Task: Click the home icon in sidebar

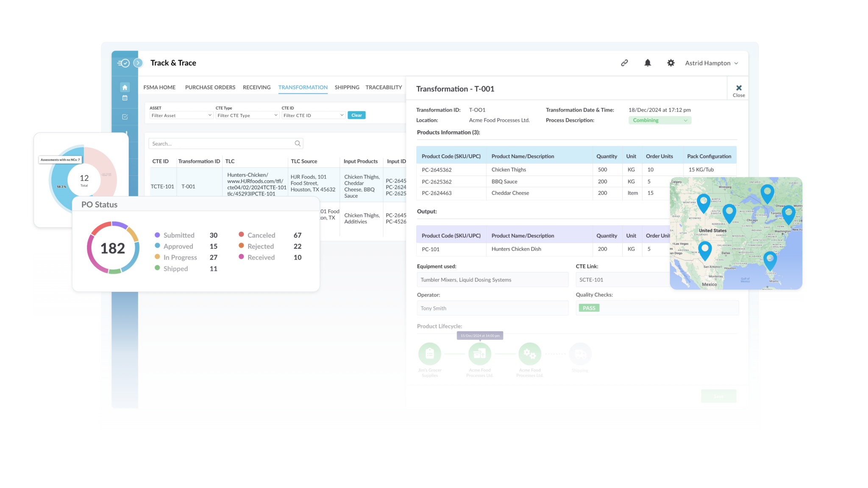Action: tap(125, 87)
